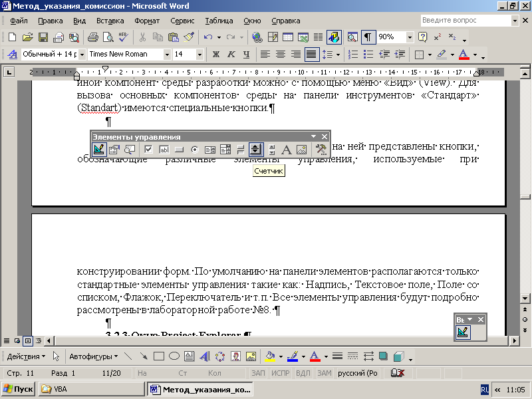Image resolution: width=532 pixels, height=399 pixels.
Task: Toggle the Drawing toolbar button
Action: click(334, 37)
